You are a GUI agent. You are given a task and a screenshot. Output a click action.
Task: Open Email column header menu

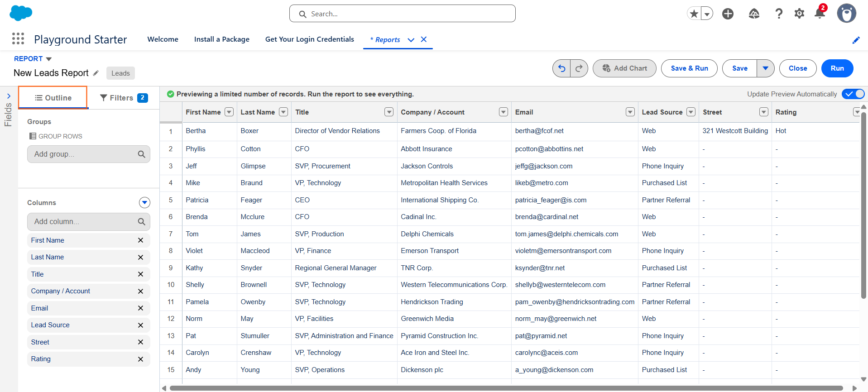[x=630, y=112]
